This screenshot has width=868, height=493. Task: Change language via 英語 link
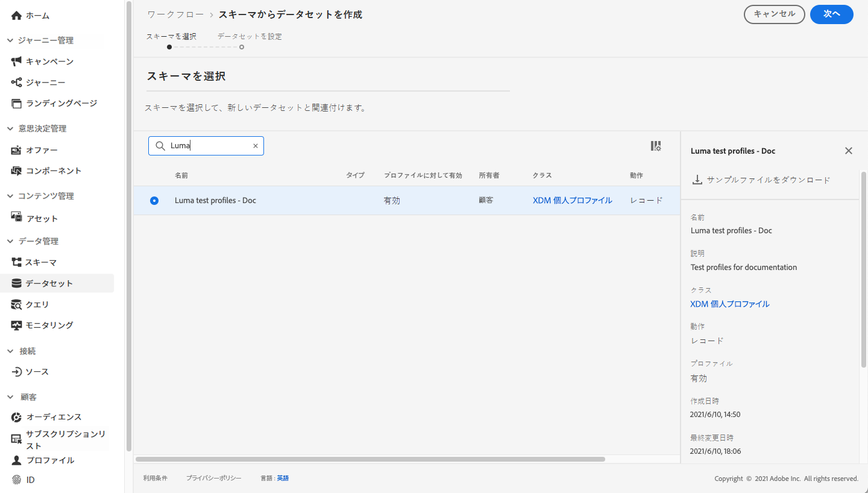283,478
